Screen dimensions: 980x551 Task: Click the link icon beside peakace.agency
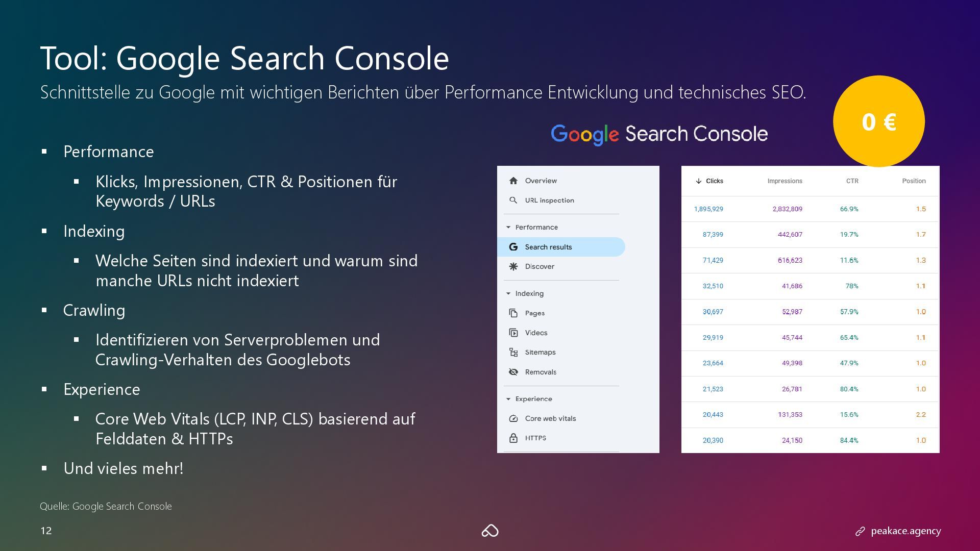click(860, 532)
